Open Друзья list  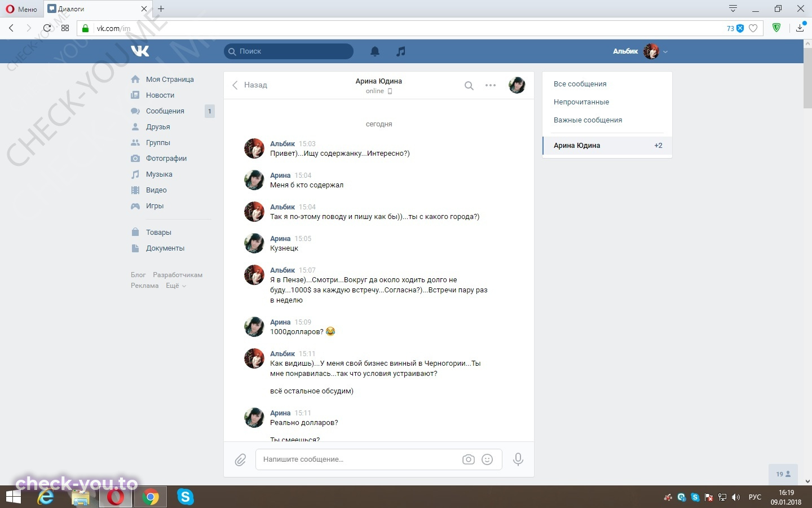pos(158,127)
